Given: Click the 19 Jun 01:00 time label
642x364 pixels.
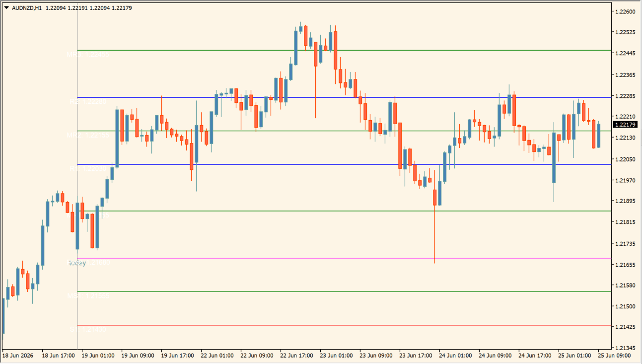Looking at the screenshot, I should [98, 356].
